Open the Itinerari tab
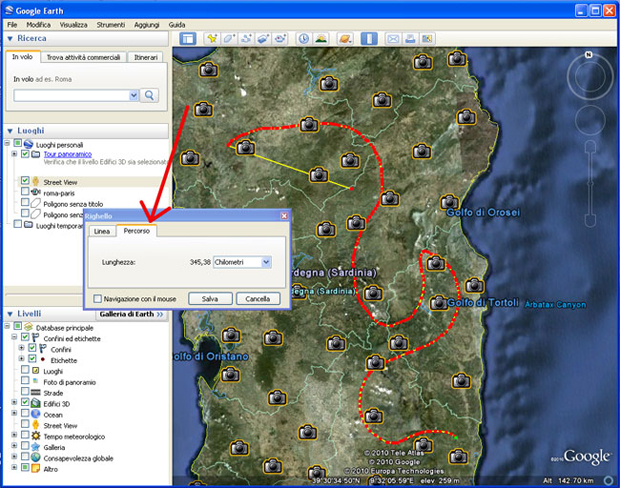This screenshot has height=488, width=620. click(x=146, y=58)
